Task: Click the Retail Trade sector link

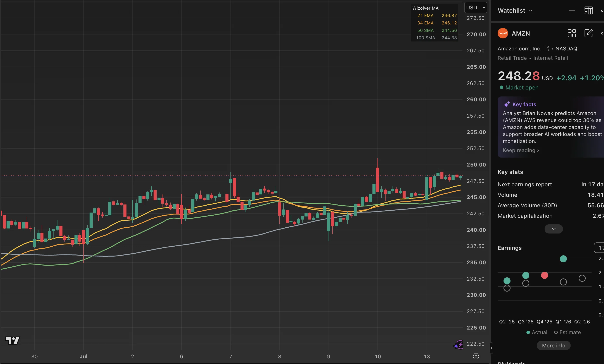Action: tap(512, 58)
